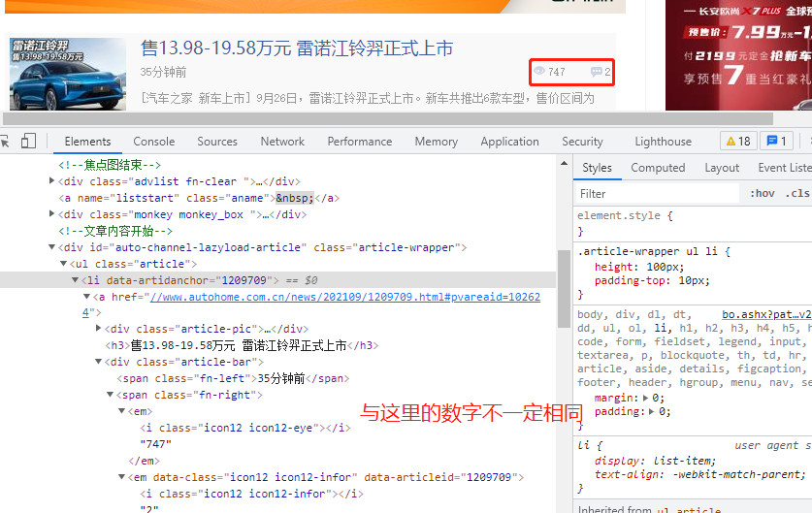
Task: Click the .article-wrapper ul li selector
Action: click(647, 251)
